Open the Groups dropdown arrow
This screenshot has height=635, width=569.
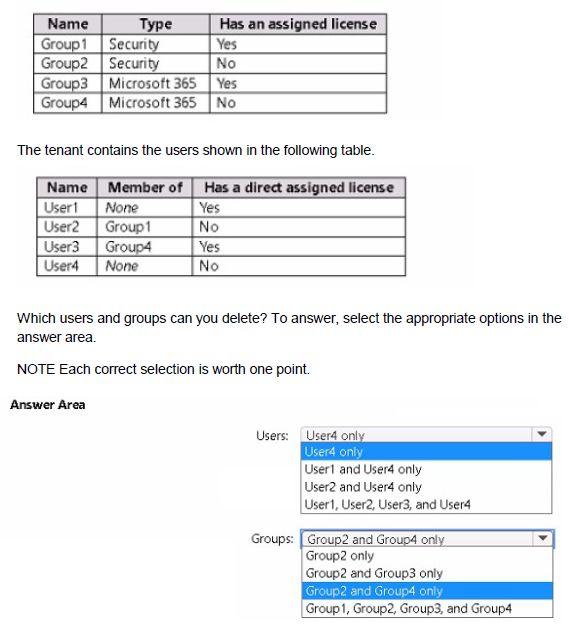click(542, 538)
